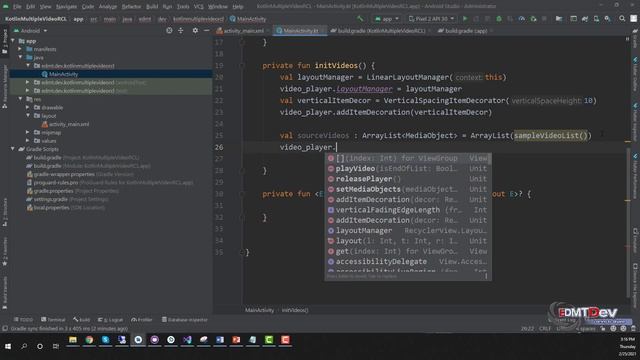Screen dimensions: 640x360
Task: Open the Database Inspector tool window
Action: coord(184,320)
